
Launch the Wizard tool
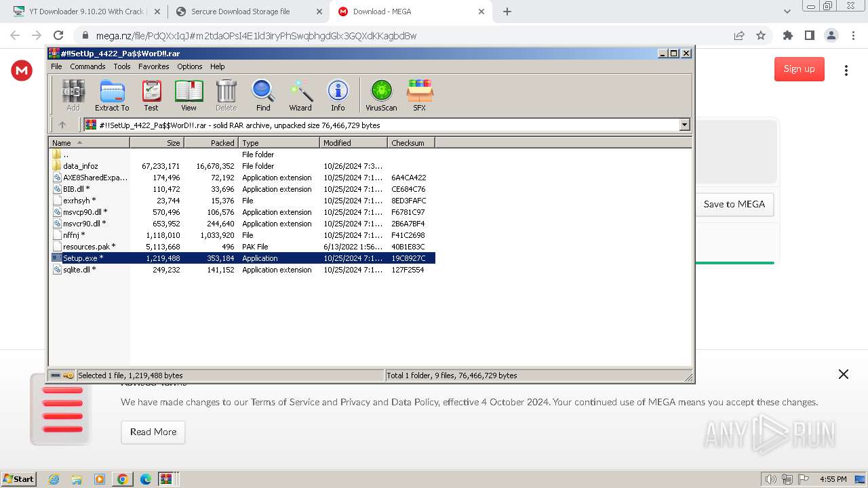pos(300,95)
